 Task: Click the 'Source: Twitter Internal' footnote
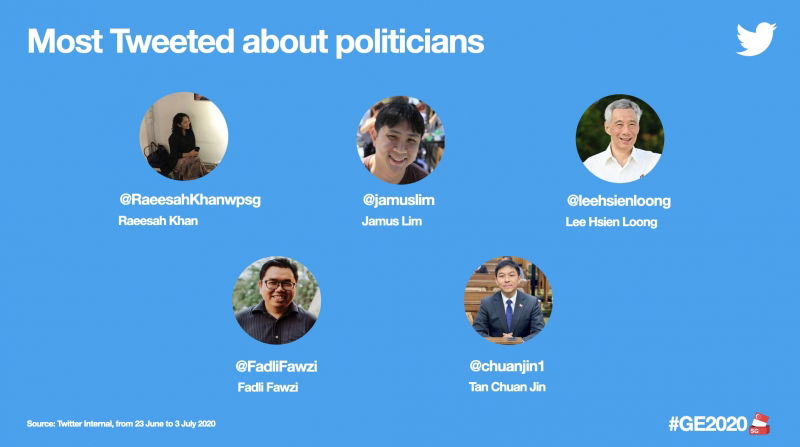pos(122,424)
